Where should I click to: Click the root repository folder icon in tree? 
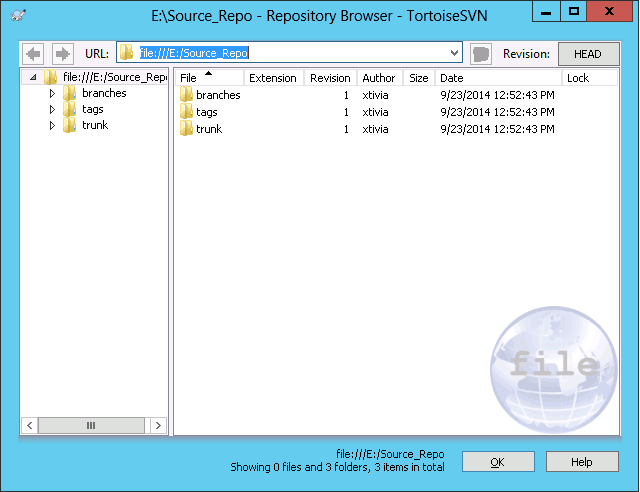[x=50, y=77]
